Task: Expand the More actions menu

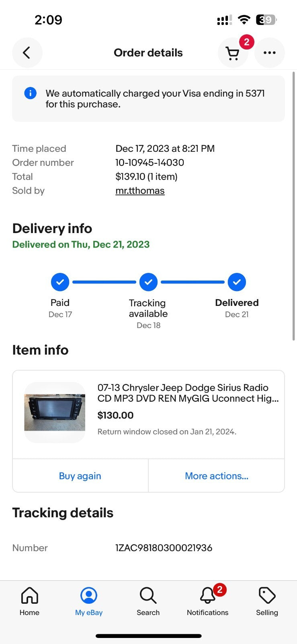Action: [217, 476]
